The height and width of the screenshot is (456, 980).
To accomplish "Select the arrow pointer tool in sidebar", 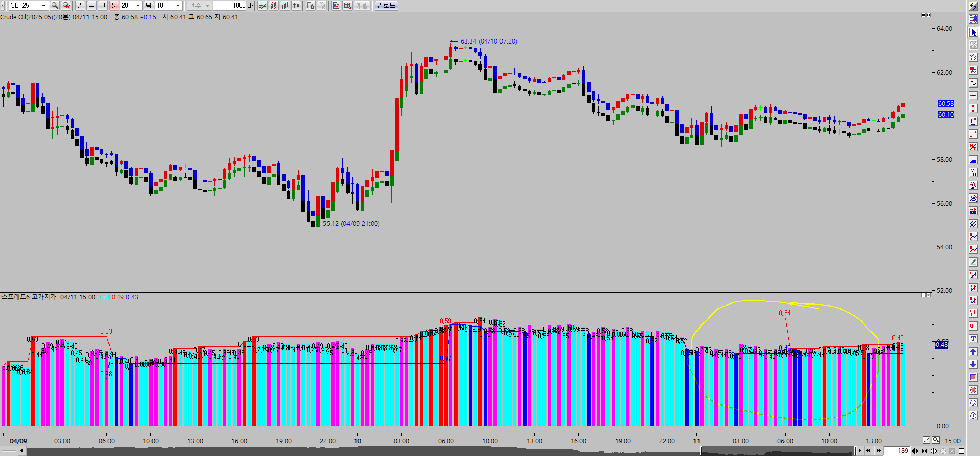I will coord(973,32).
